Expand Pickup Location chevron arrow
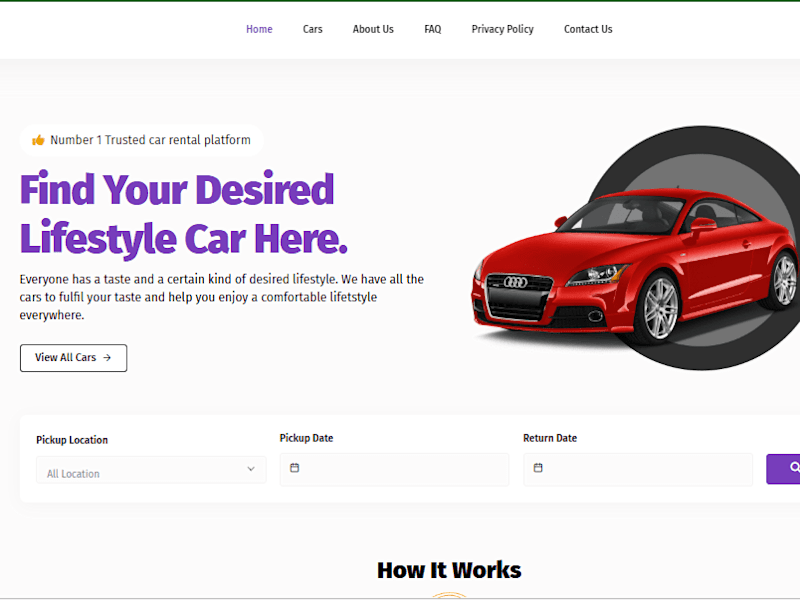This screenshot has height=600, width=800. 251,469
